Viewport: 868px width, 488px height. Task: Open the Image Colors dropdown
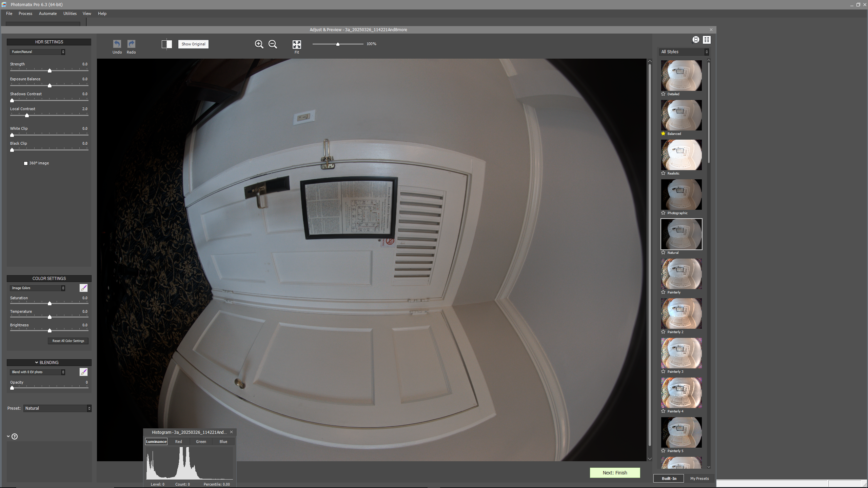click(x=37, y=288)
